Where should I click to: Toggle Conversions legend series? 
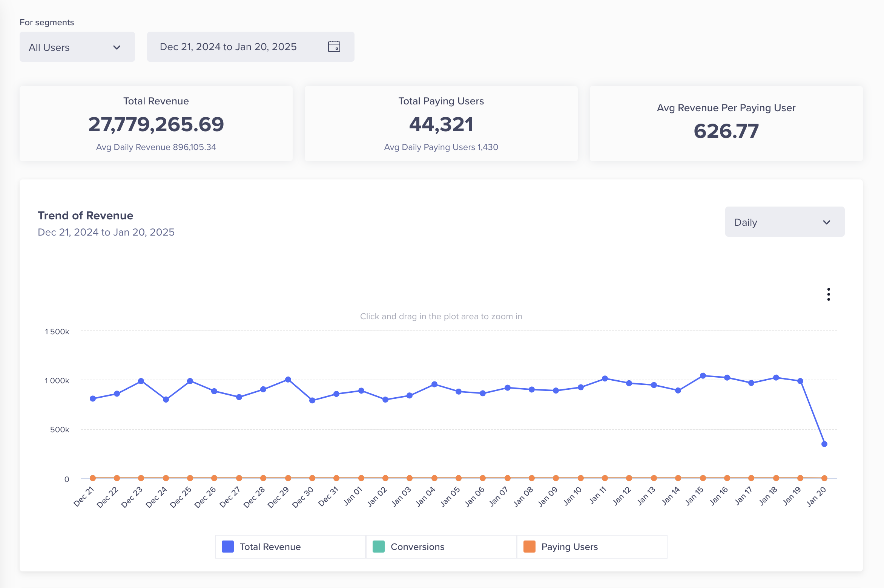click(441, 547)
